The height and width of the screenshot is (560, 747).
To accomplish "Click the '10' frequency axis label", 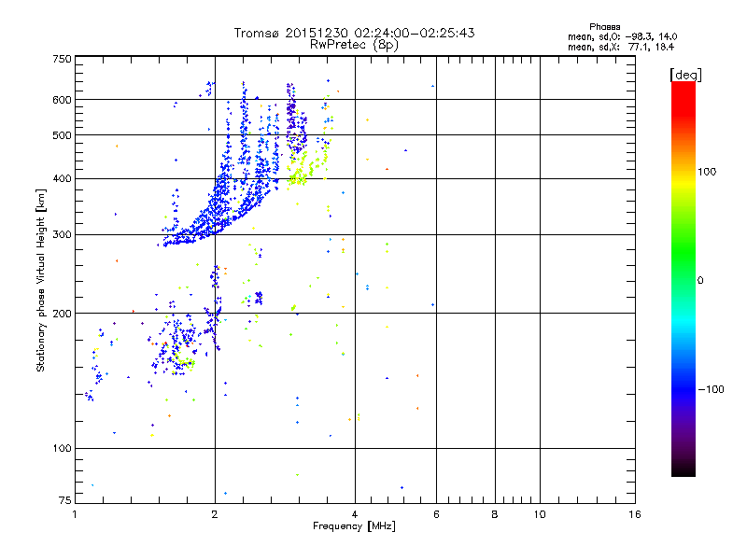I will pyautogui.click(x=540, y=514).
